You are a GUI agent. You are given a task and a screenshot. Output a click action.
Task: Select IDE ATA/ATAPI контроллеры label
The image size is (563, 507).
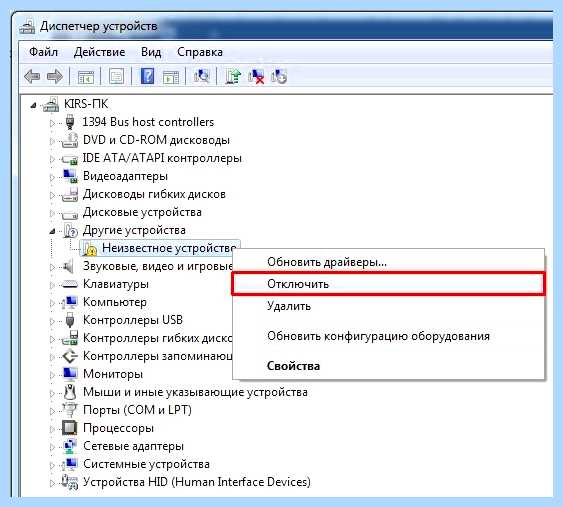tap(162, 158)
